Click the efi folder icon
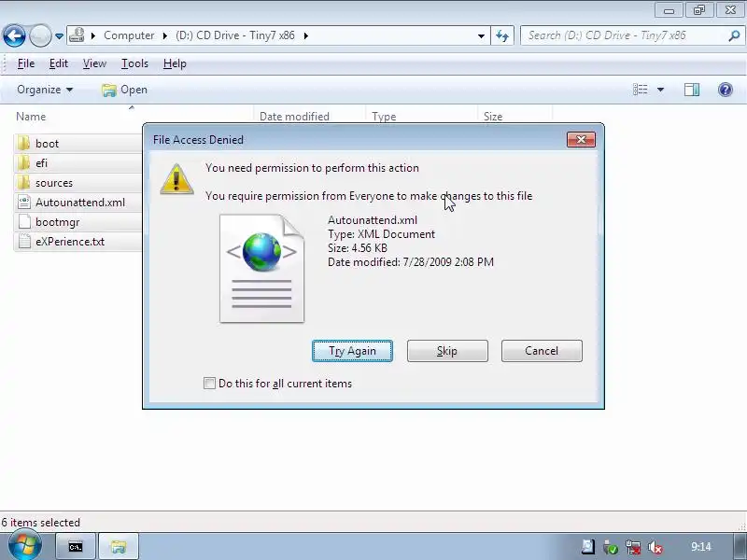Screen dimensions: 747x560 23,162
